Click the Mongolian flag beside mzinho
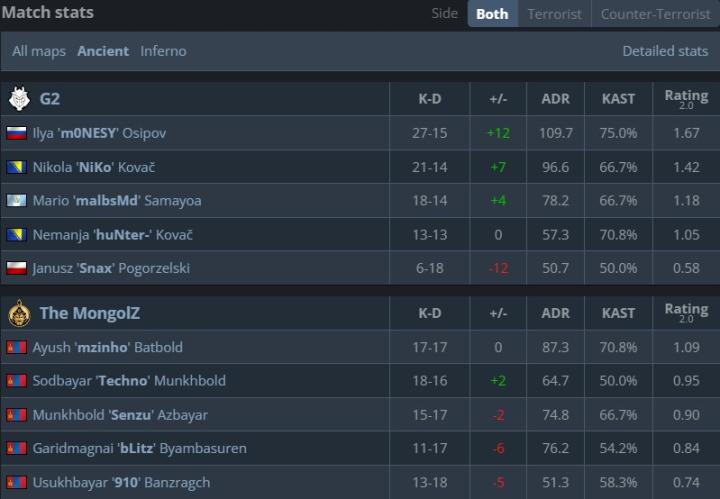 (16, 347)
